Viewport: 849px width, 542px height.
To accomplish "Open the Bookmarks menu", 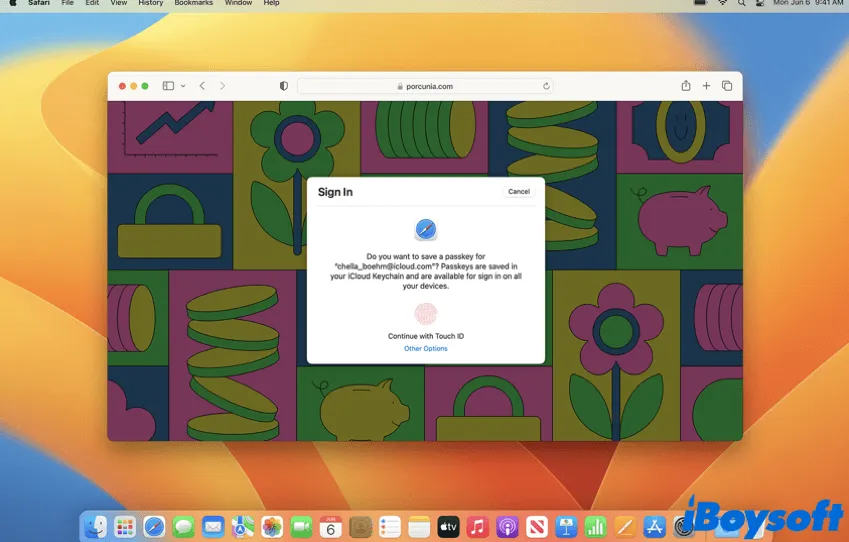I will (x=193, y=4).
